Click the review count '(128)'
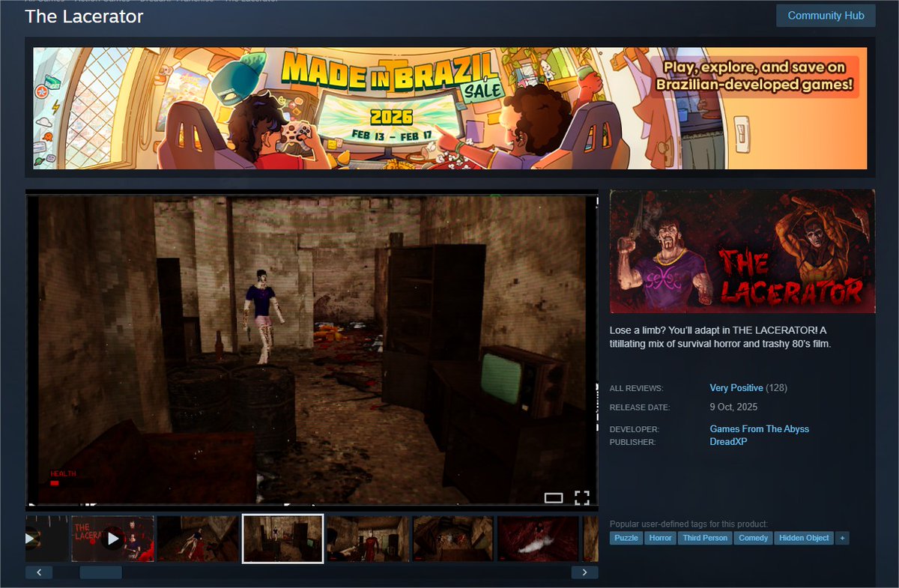 click(776, 388)
